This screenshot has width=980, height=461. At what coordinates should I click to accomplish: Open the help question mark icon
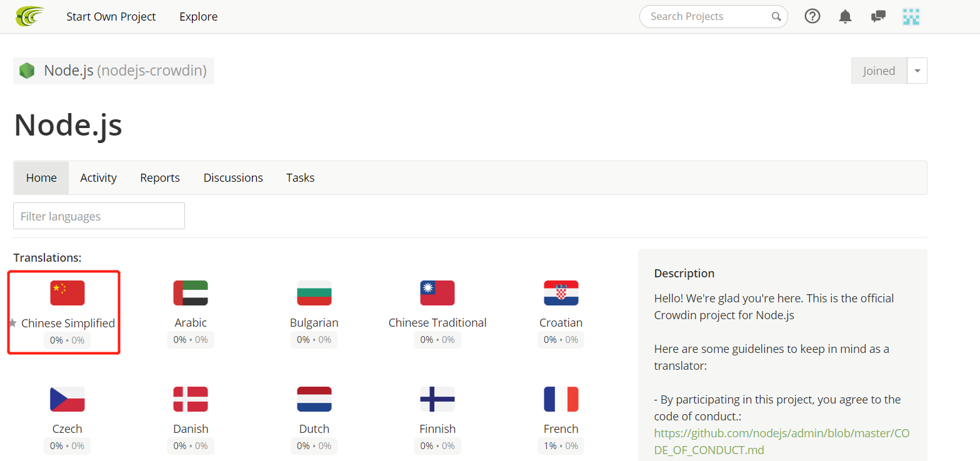point(812,16)
